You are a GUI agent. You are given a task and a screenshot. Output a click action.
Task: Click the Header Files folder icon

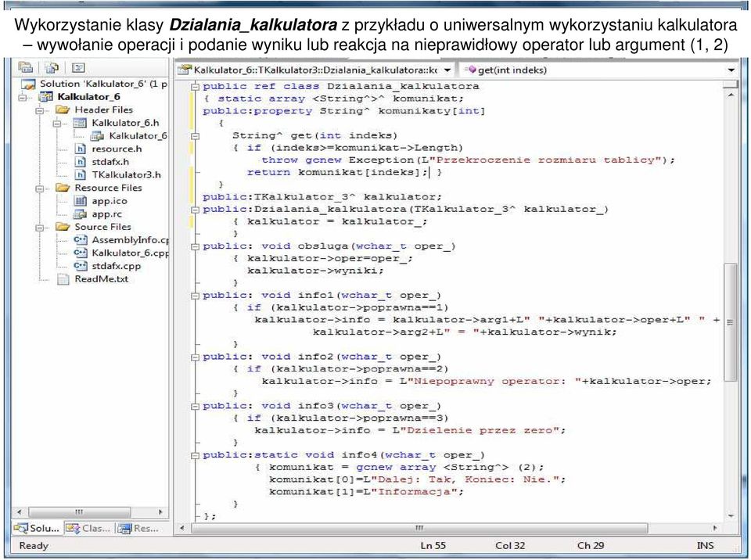63,109
